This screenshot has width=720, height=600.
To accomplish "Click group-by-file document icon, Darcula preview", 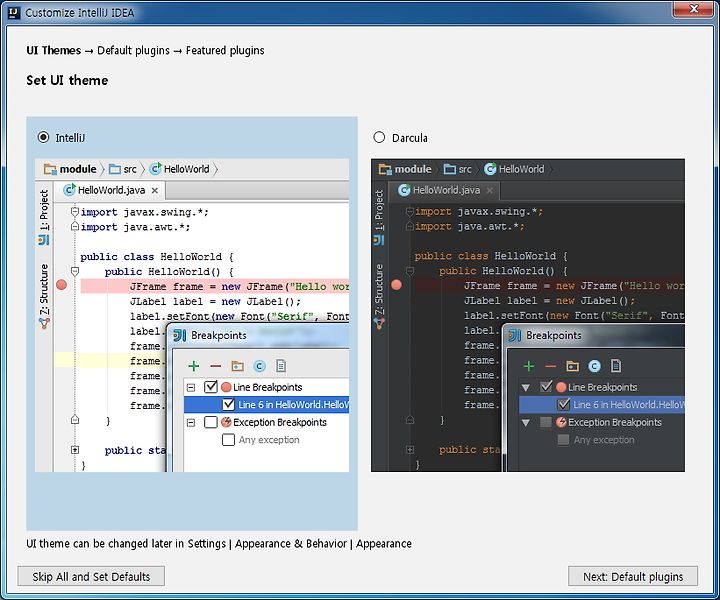I will tap(616, 366).
